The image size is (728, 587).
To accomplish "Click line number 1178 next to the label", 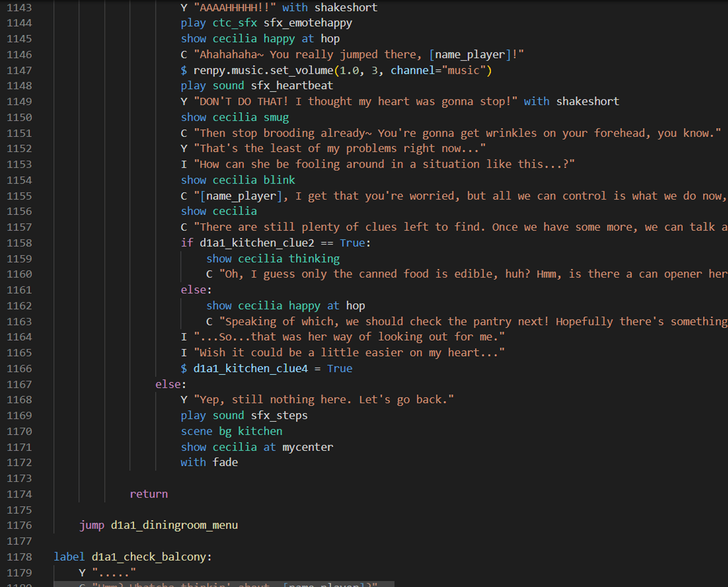I will tap(19, 557).
